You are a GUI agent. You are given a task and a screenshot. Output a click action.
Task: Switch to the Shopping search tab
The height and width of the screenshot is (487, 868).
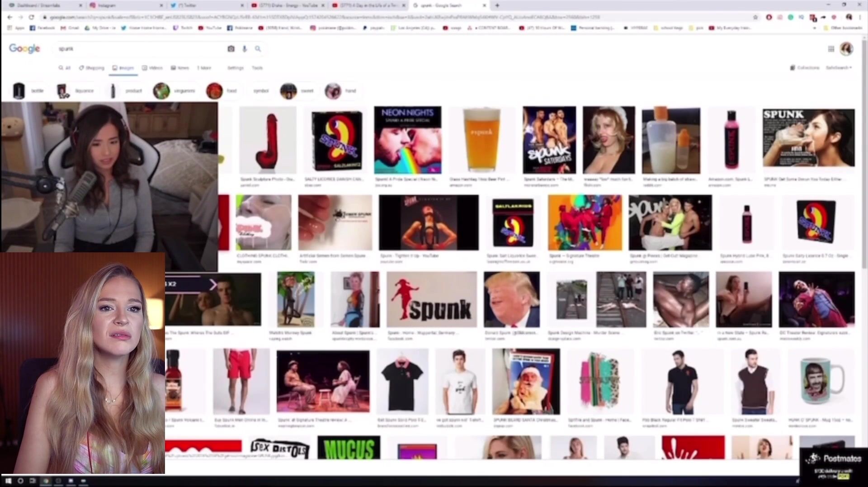[x=92, y=68]
